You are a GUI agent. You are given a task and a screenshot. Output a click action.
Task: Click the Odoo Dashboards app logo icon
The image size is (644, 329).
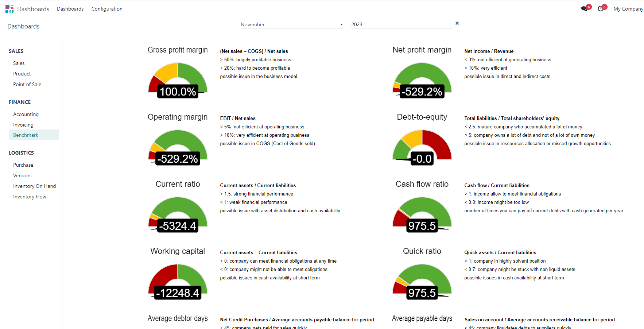[x=9, y=9]
